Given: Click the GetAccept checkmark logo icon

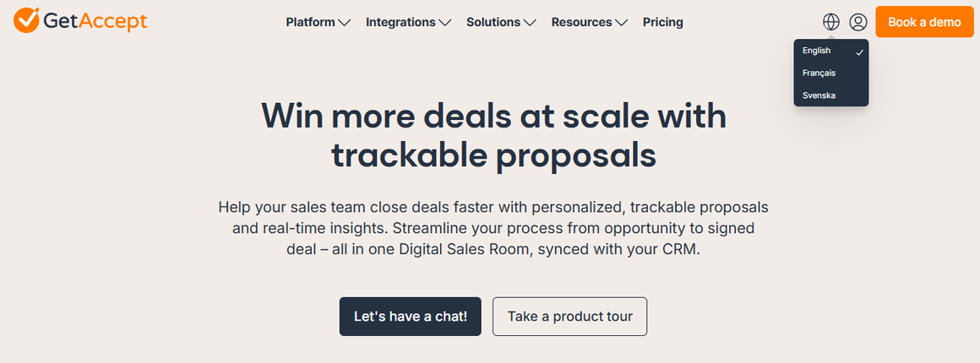Looking at the screenshot, I should [x=25, y=19].
